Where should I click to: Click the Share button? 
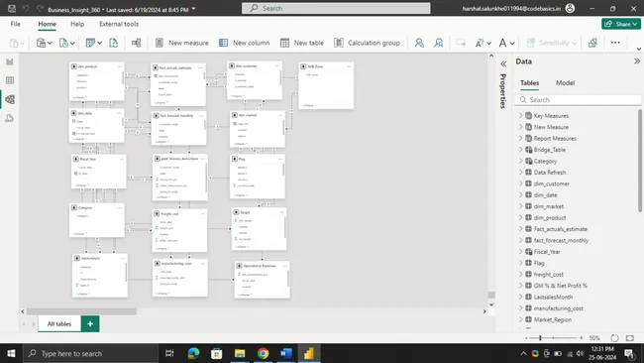coord(621,24)
